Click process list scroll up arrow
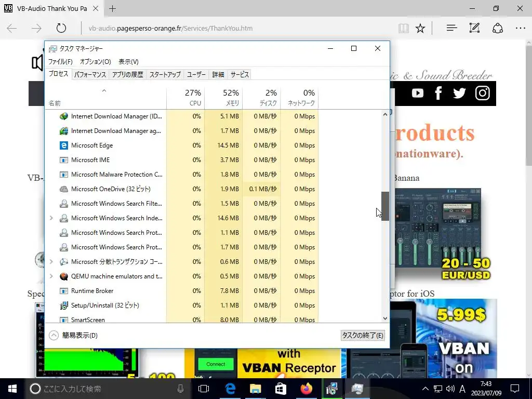This screenshot has width=532, height=399. pos(385,114)
